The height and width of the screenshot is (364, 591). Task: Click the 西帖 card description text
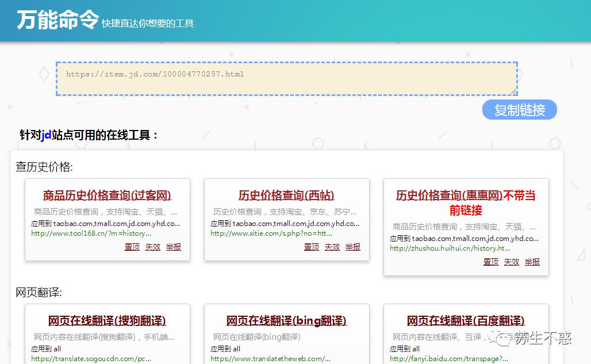click(x=285, y=212)
